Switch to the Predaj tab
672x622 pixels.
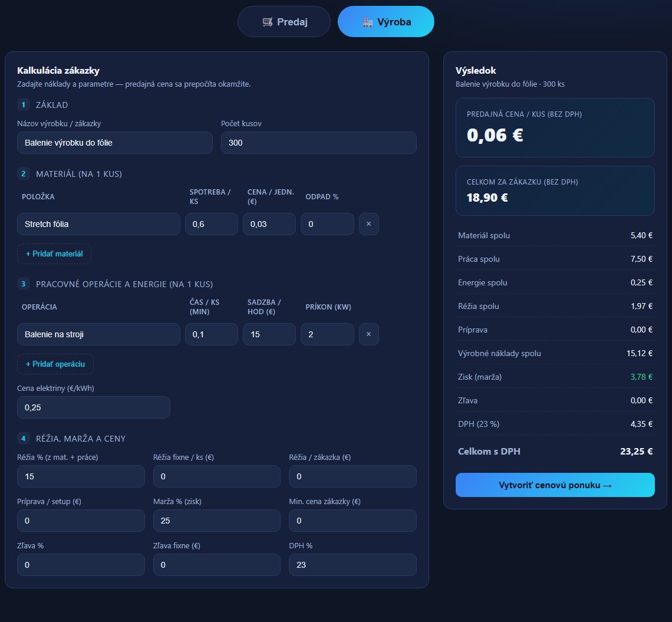pos(284,21)
